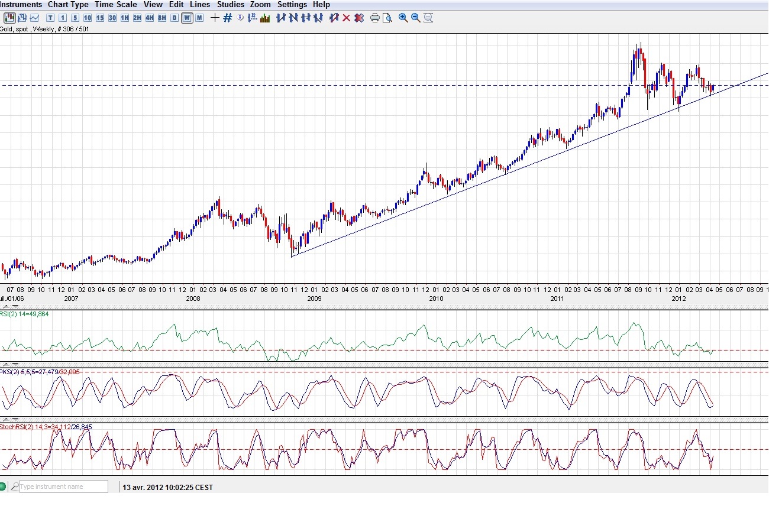Open the Studies menu
This screenshot has height=532, width=769.
230,5
